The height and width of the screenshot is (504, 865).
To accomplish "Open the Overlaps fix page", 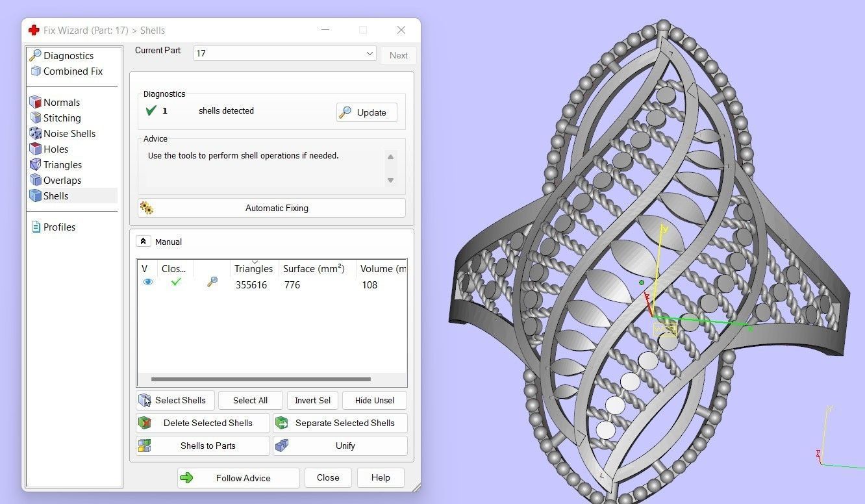I will pyautogui.click(x=62, y=181).
